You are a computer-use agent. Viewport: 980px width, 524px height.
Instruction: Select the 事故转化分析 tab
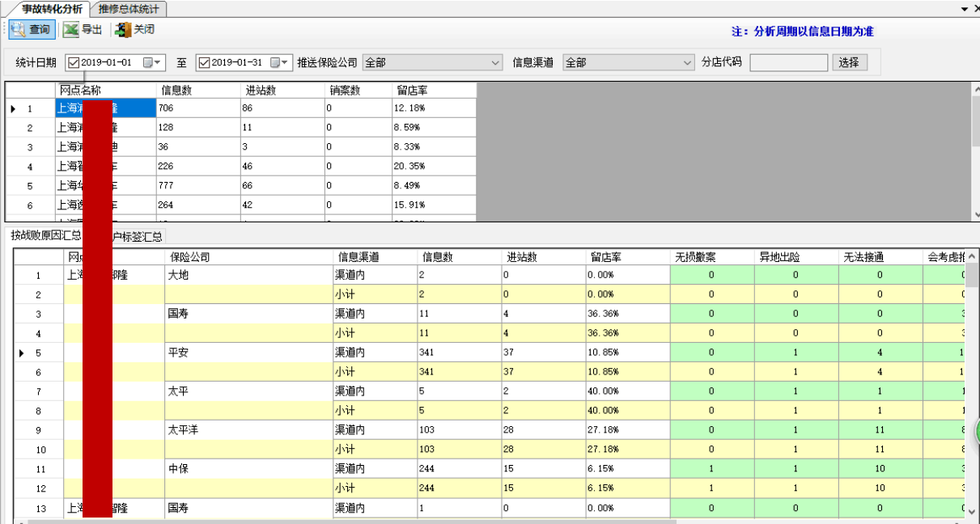(x=52, y=9)
